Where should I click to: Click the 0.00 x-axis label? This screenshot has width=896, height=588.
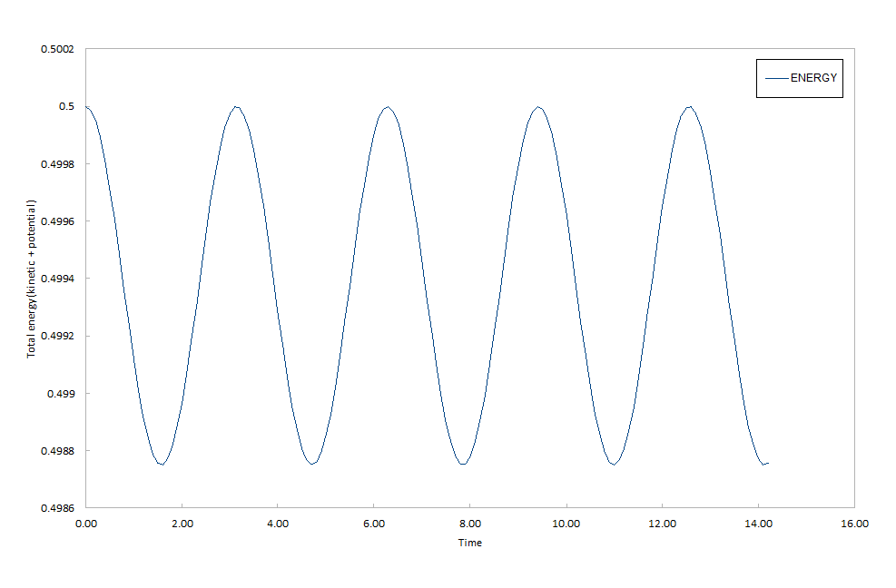coord(86,524)
